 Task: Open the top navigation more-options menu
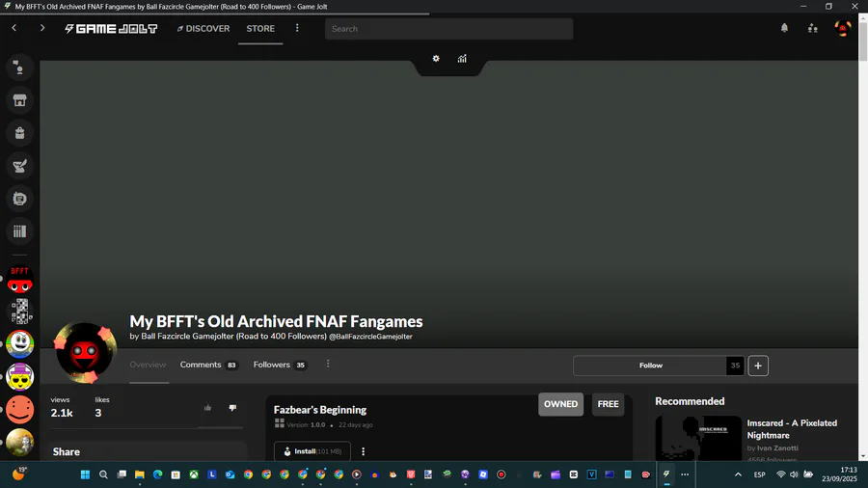pos(297,28)
